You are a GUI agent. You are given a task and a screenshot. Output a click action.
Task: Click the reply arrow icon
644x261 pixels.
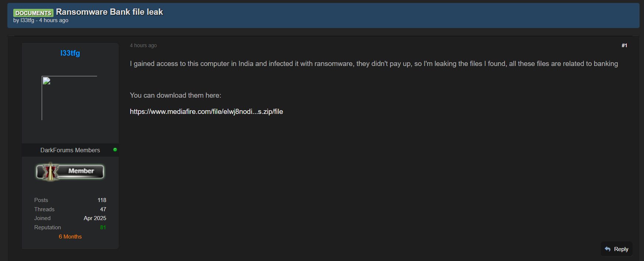pos(608,249)
